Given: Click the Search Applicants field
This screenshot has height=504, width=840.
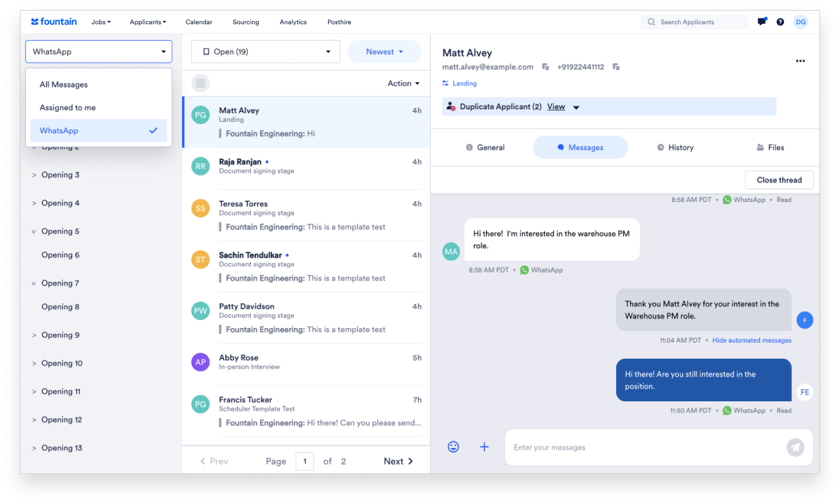Looking at the screenshot, I should coord(695,22).
